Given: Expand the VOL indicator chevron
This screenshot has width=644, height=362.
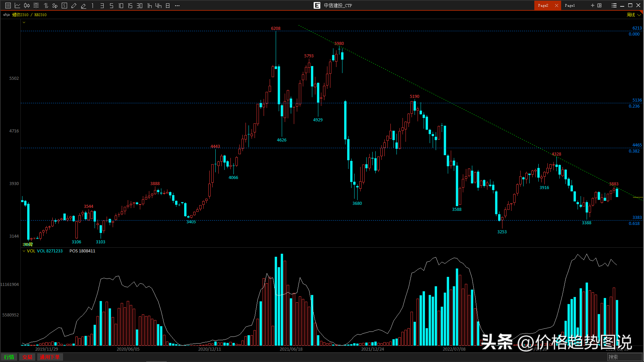Looking at the screenshot, I should click(x=24, y=251).
